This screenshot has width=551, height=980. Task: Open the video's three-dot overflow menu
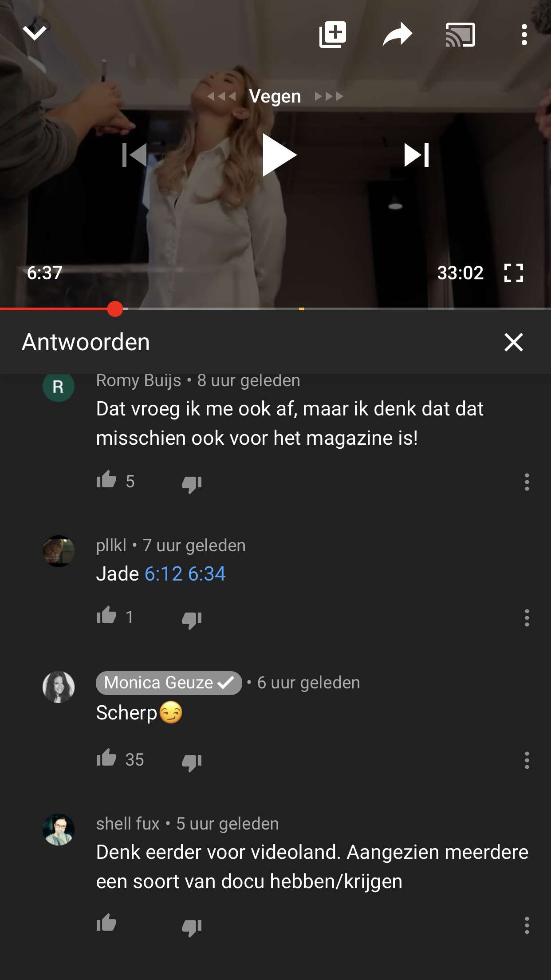point(524,35)
